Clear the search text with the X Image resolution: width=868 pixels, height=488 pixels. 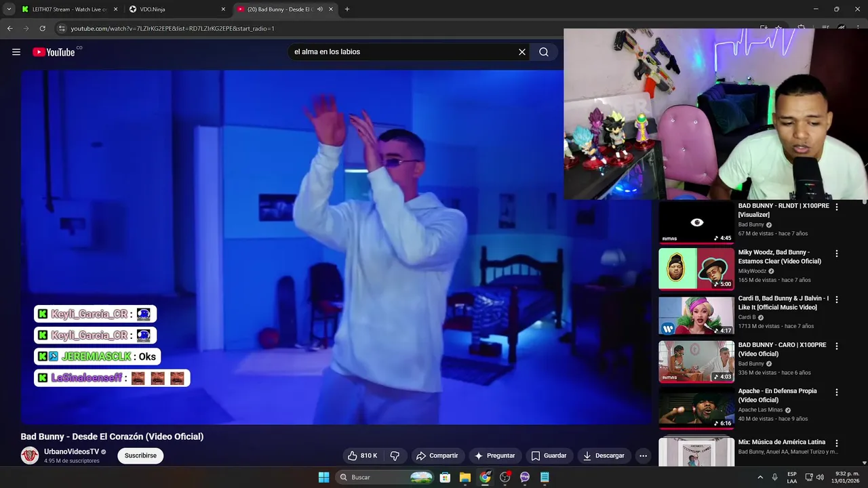point(522,52)
